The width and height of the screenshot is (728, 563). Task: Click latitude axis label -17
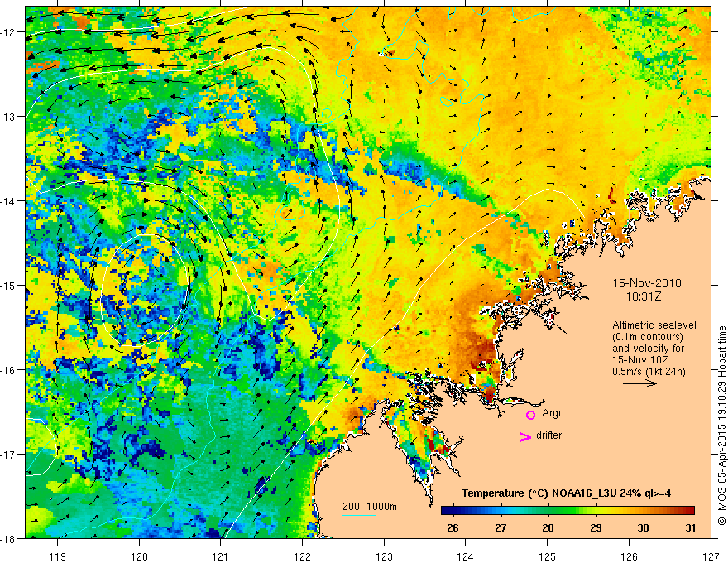click(x=8, y=455)
